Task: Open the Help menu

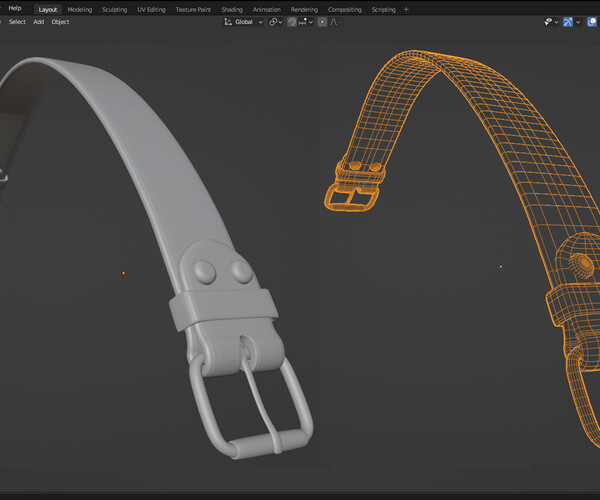Action: click(15, 8)
